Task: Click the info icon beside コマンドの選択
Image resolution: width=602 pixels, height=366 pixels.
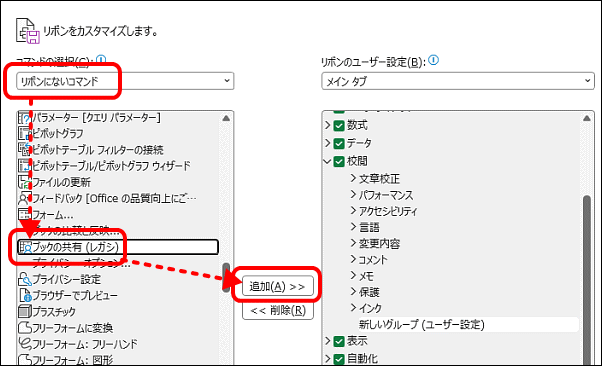Action: point(101,60)
